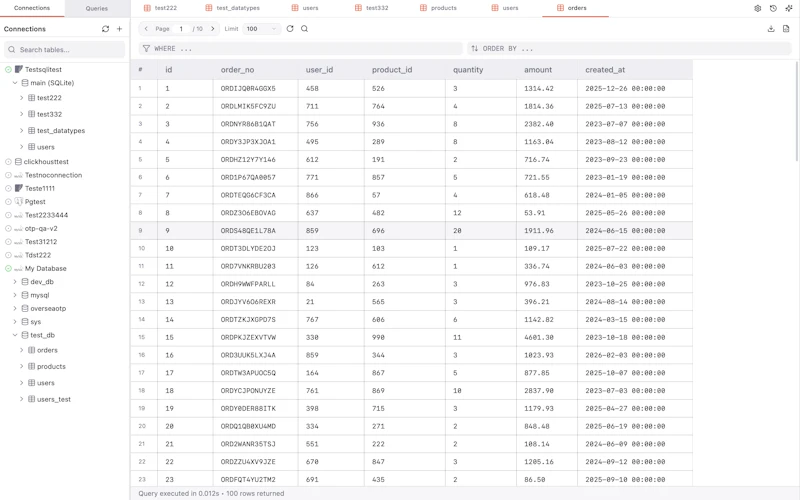Sort by the order_no column header
Screen dimensions: 800x500
256,69
